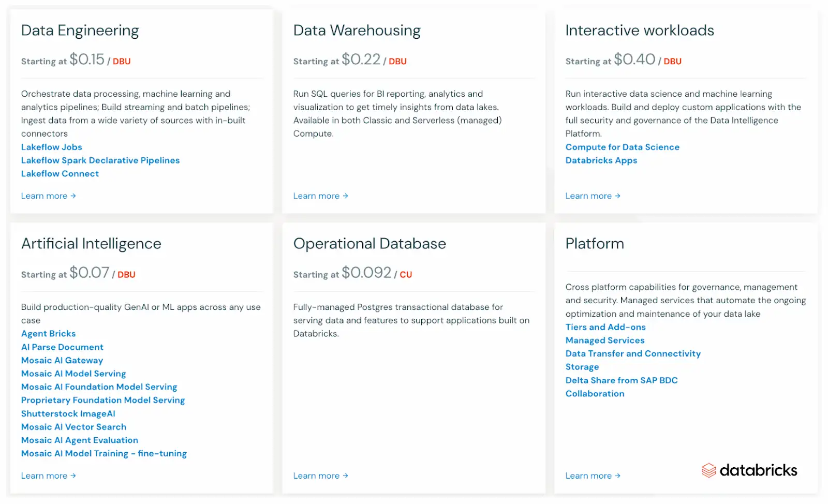Image resolution: width=828 pixels, height=504 pixels.
Task: Click Mosaic AI Model Training fine-tuning
Action: (x=103, y=453)
